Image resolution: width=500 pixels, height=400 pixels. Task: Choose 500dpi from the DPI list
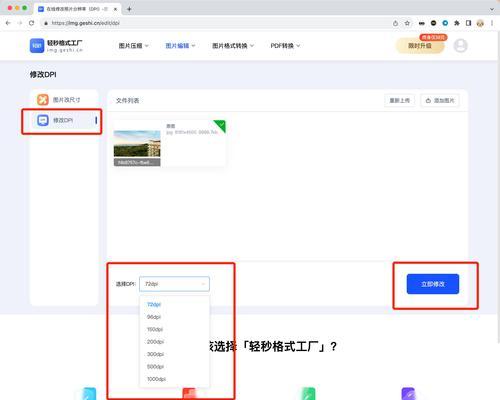pyautogui.click(x=174, y=367)
